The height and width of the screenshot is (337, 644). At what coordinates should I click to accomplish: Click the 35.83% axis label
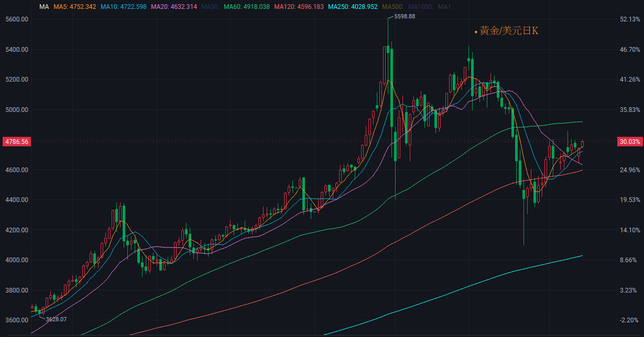tap(630, 110)
